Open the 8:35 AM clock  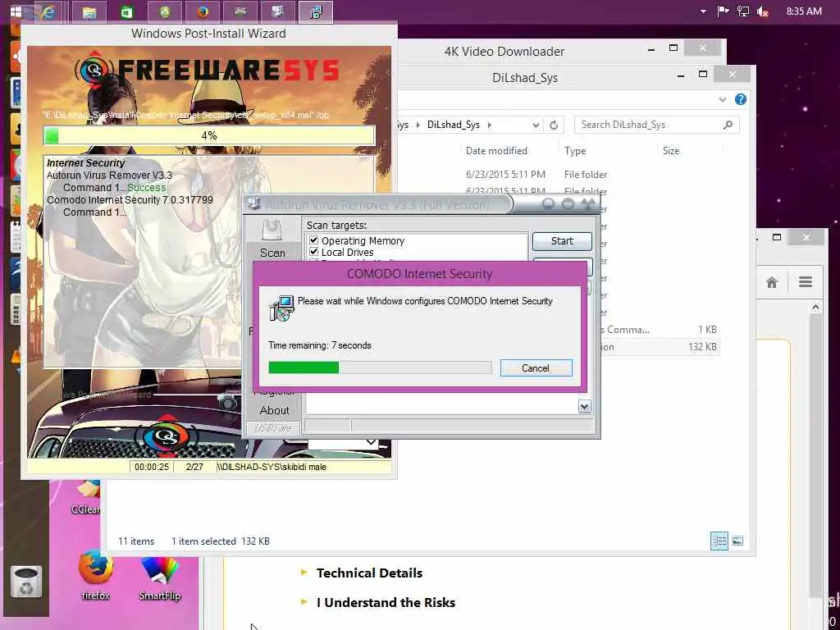pos(804,11)
